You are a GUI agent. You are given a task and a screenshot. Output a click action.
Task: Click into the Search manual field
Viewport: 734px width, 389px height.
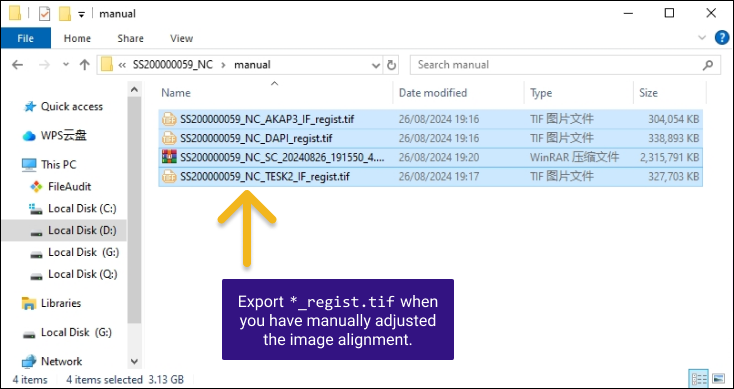[x=559, y=65]
